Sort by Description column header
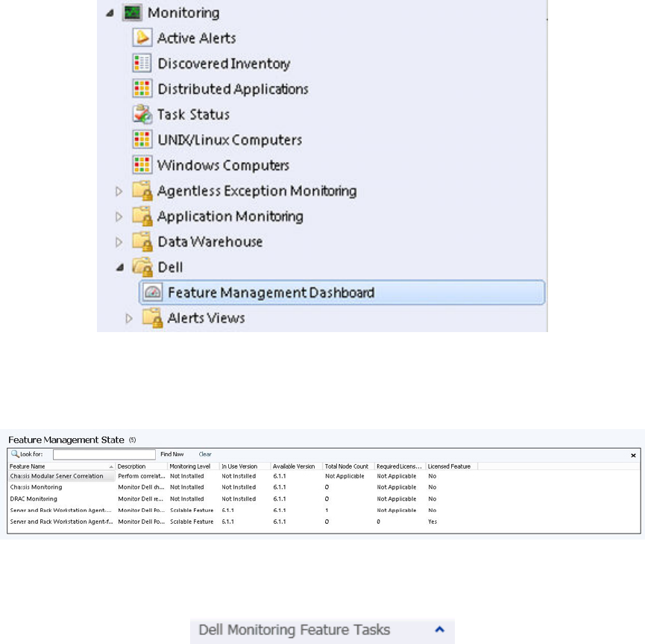The width and height of the screenshot is (645, 644). pos(142,466)
